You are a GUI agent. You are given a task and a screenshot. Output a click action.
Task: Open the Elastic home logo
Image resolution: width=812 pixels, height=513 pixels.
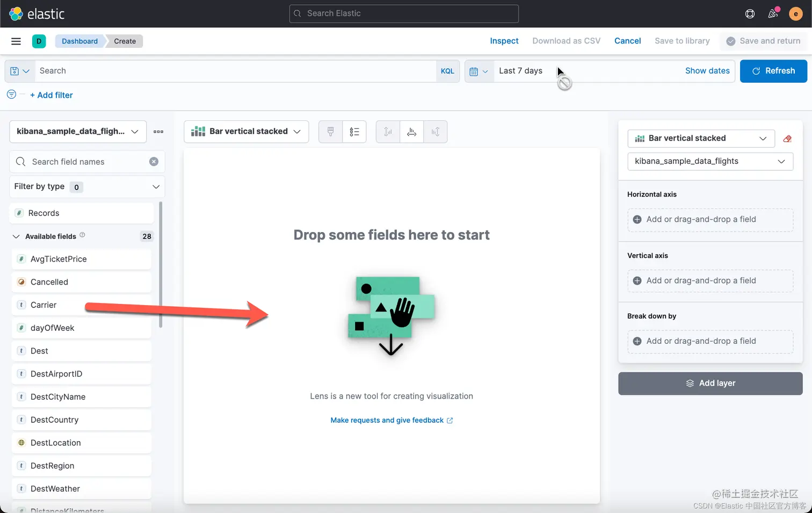(37, 13)
